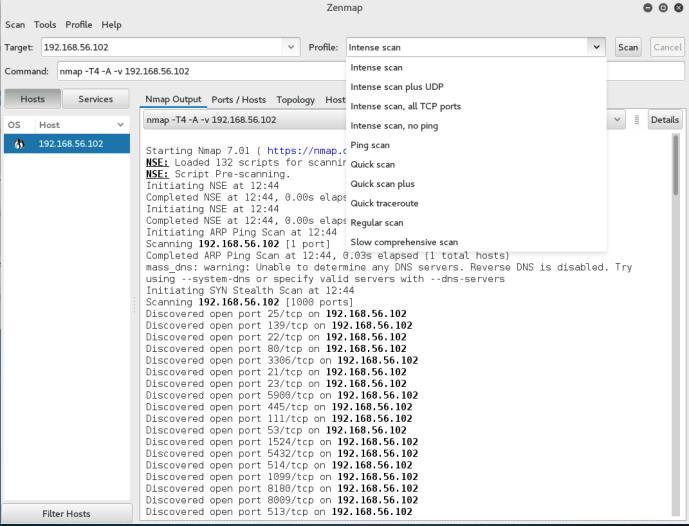Click the 'Scanning 192.168.56.102 [1000 ports]' line
Viewport: 689px width, 526px height.
(x=250, y=302)
